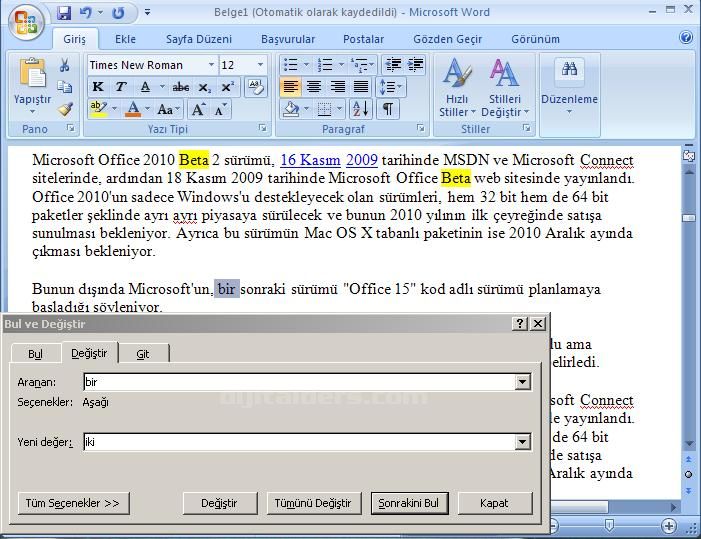This screenshot has height=539, width=701.
Task: Apply the yellow text highlight color
Action: click(98, 109)
